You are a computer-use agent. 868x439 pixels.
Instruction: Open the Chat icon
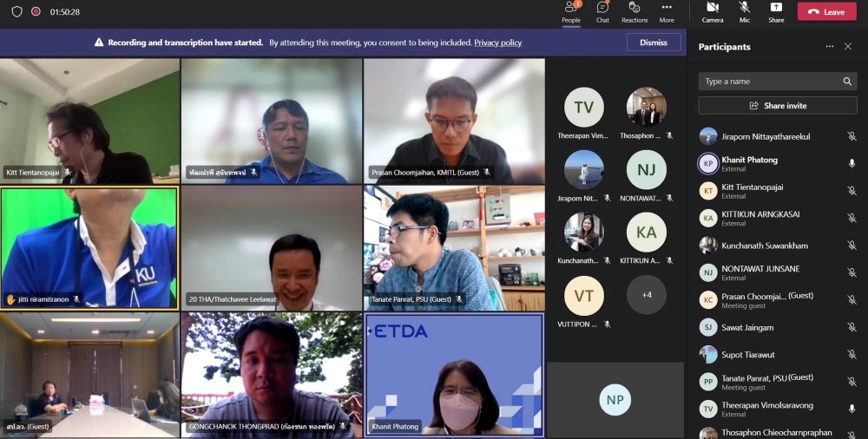(602, 9)
